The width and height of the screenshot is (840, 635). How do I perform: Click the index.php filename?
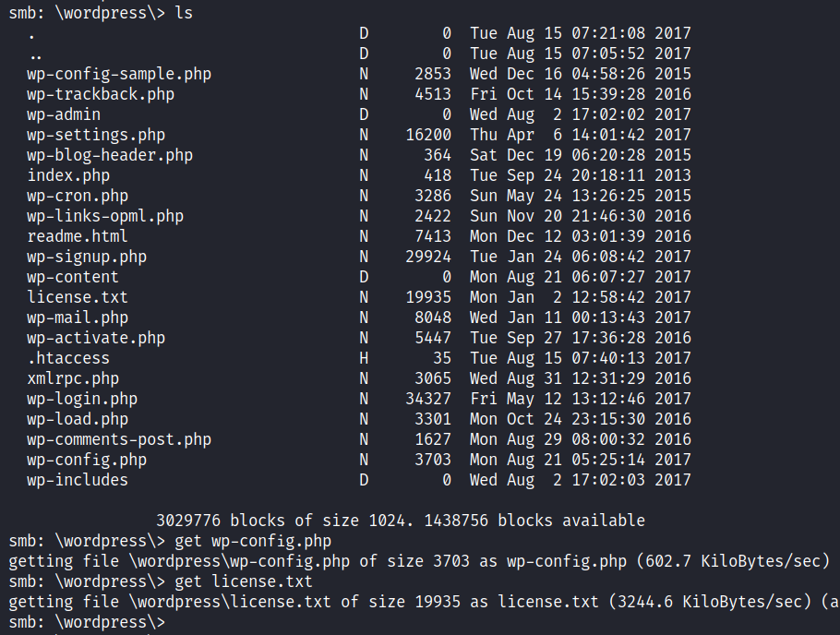coord(68,175)
